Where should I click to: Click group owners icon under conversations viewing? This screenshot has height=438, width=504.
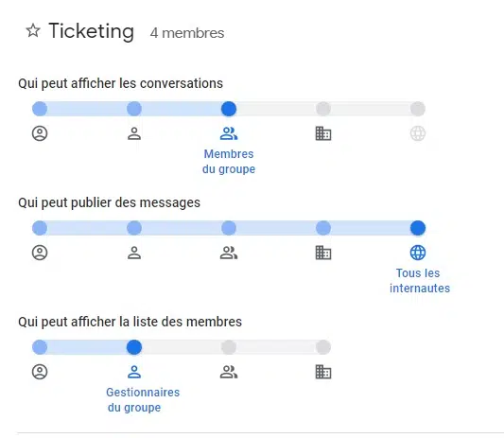tap(40, 133)
